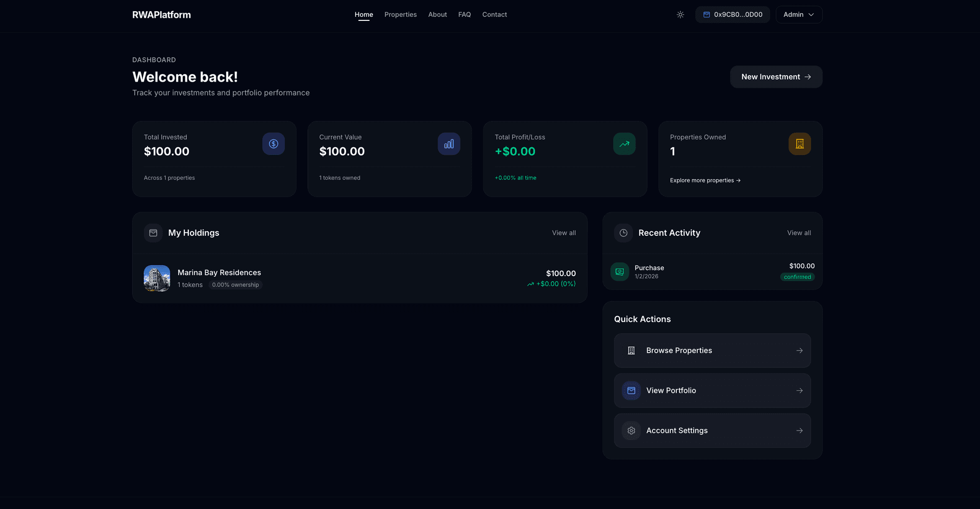Click the wallet icon beside My Holdings
Image resolution: width=980 pixels, height=509 pixels.
[153, 233]
